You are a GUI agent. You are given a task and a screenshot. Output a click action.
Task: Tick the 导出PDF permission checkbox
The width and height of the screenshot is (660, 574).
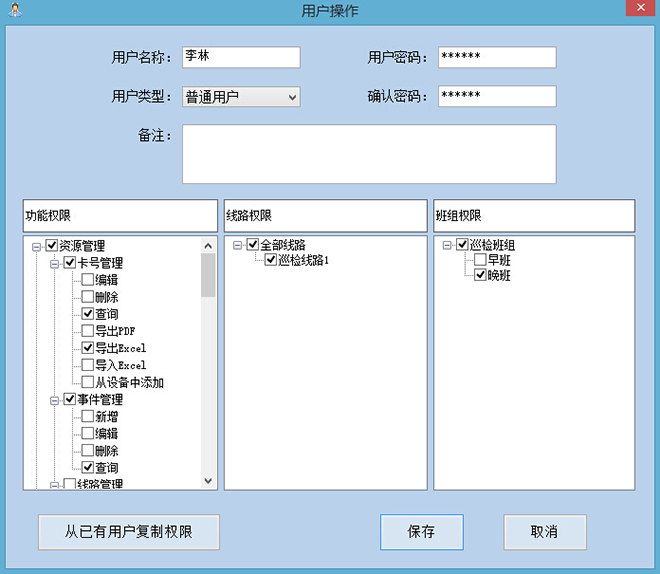coord(88,331)
